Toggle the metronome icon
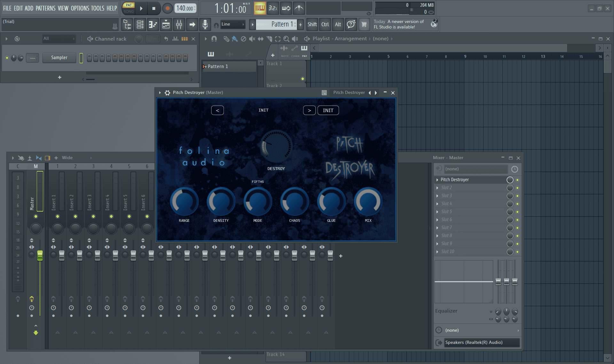Screen dimensions: 614x364 coord(299,8)
